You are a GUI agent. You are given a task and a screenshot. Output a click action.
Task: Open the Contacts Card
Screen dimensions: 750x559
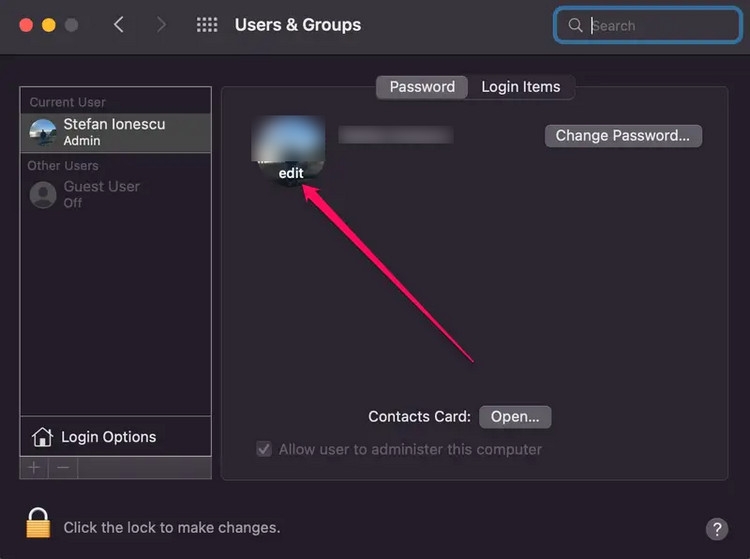coord(515,417)
